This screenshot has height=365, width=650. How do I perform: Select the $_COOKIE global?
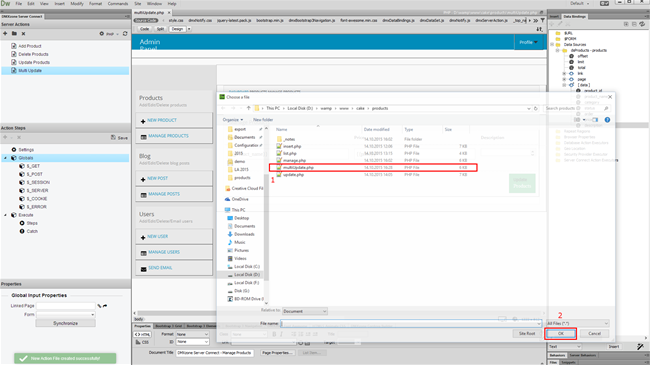36,199
